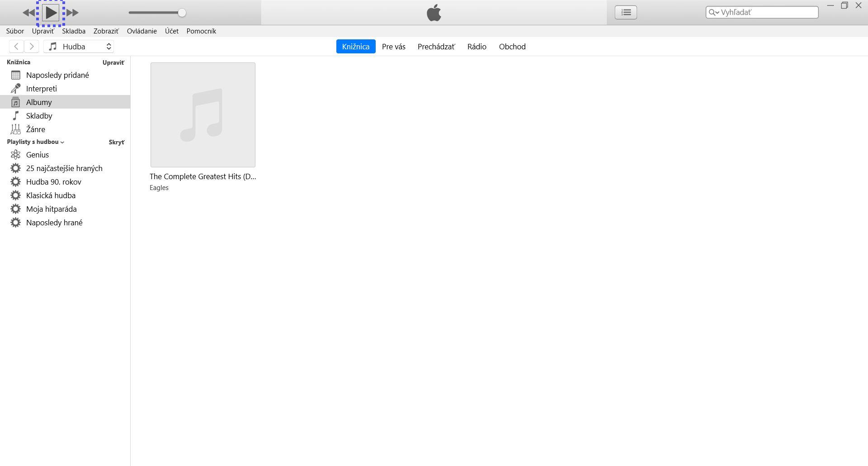This screenshot has width=868, height=466.
Task: Minimize the iTunes window
Action: tap(830, 5)
